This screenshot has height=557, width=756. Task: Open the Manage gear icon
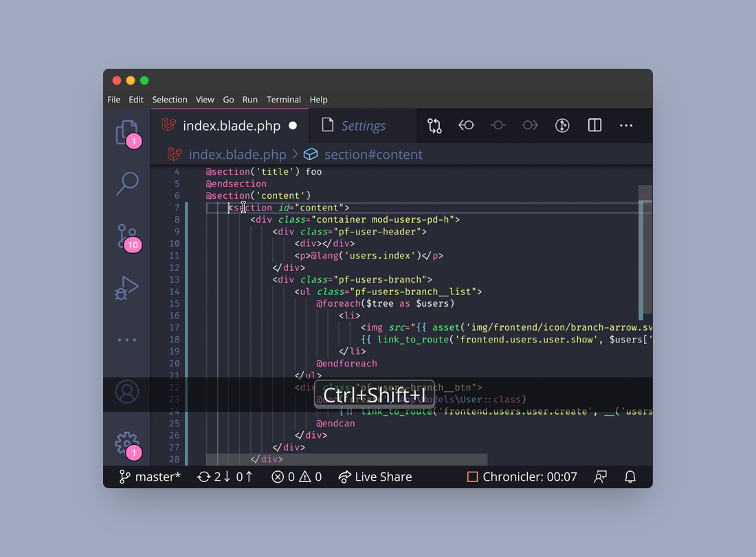click(127, 444)
